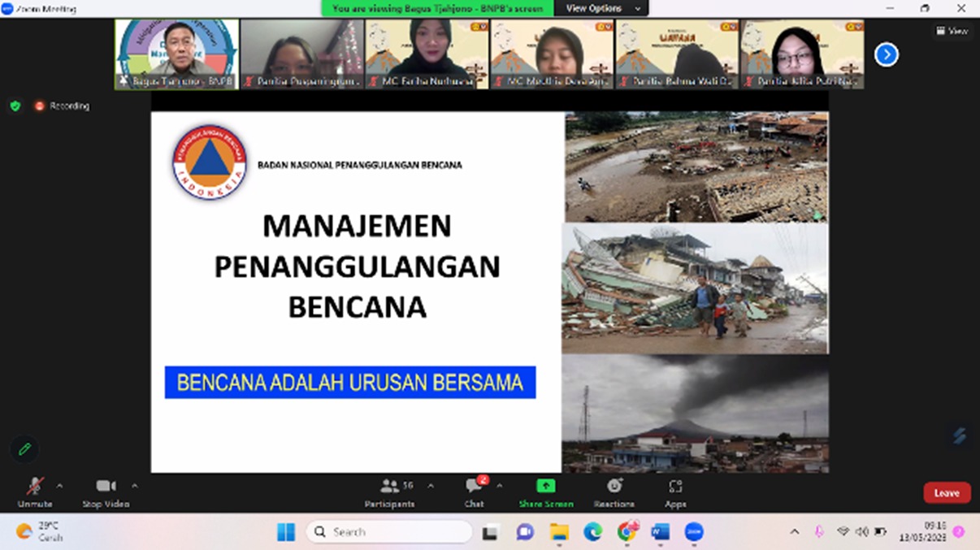
Task: Select Bagus Tjahjono's video thumbnail
Action: pos(176,54)
